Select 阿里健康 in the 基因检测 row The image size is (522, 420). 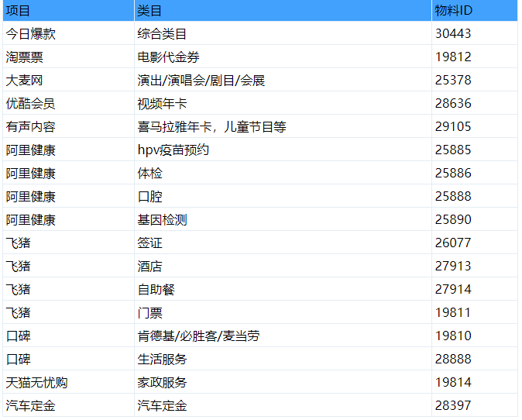68,219
